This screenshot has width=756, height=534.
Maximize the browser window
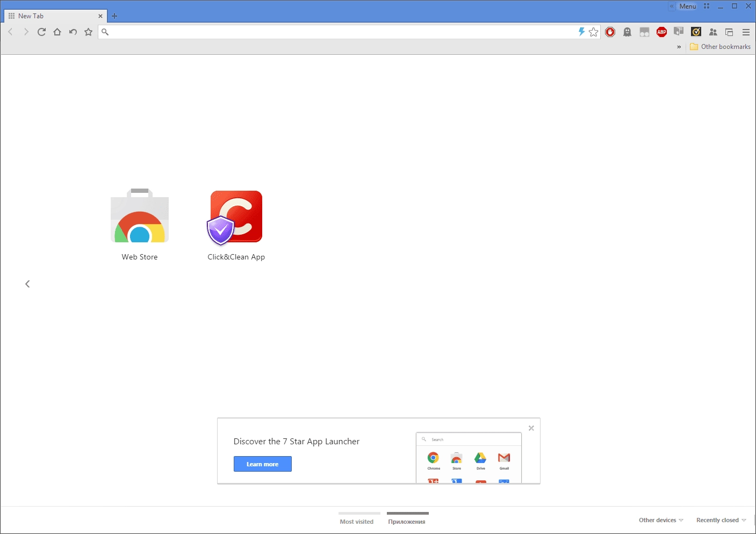tap(735, 6)
